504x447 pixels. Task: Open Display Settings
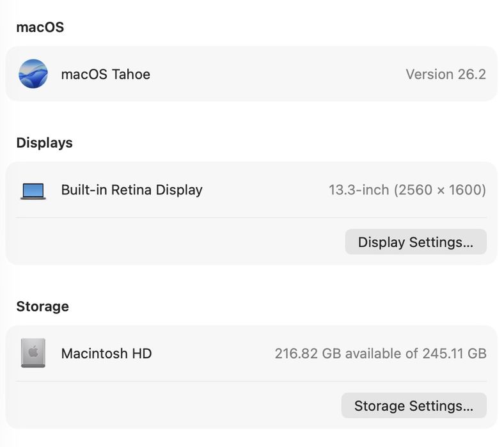416,242
